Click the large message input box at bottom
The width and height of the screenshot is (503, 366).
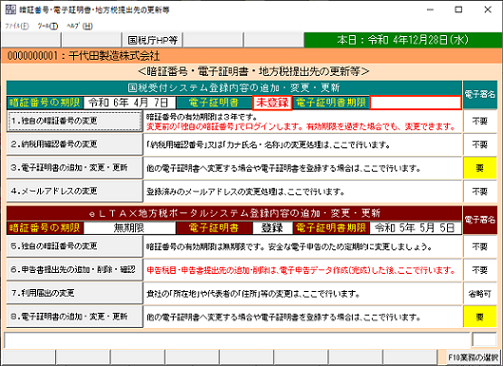pos(237,340)
